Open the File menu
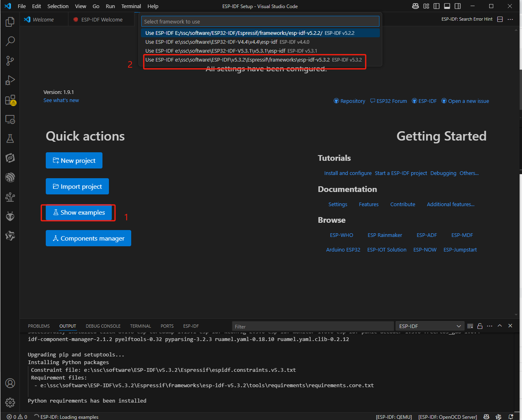The width and height of the screenshot is (522, 420). click(22, 6)
